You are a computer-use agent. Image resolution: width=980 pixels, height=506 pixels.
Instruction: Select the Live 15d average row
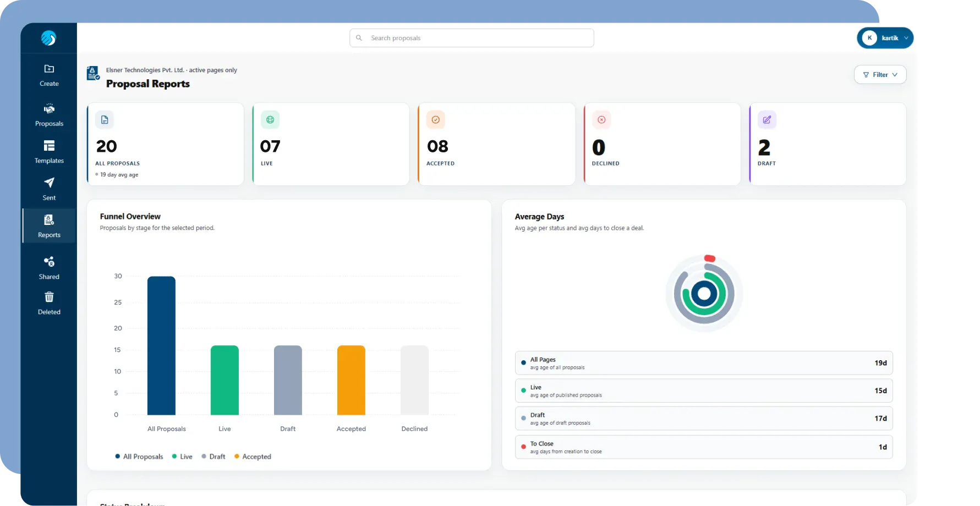tap(704, 391)
